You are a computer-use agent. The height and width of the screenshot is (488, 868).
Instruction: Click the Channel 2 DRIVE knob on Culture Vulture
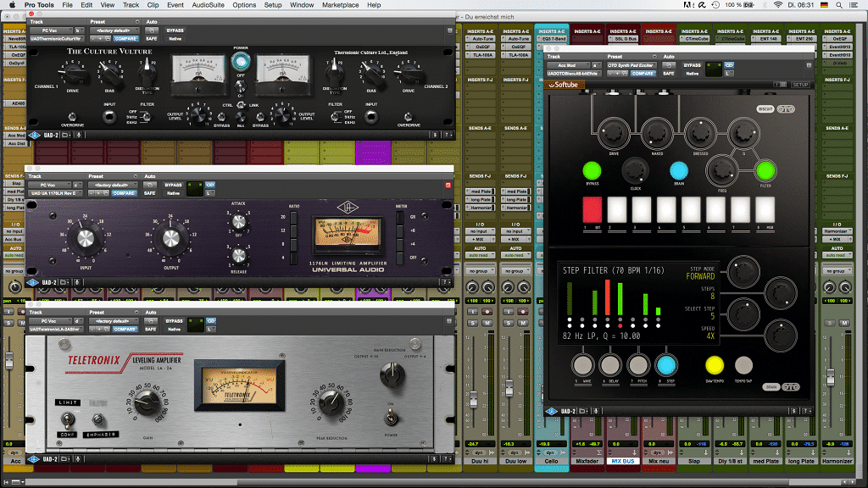tap(409, 72)
